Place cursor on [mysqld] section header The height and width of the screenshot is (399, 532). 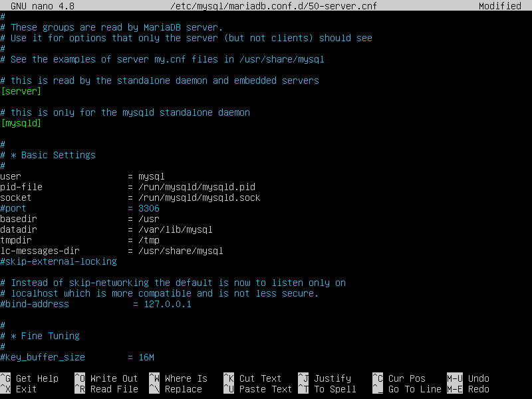(21, 123)
